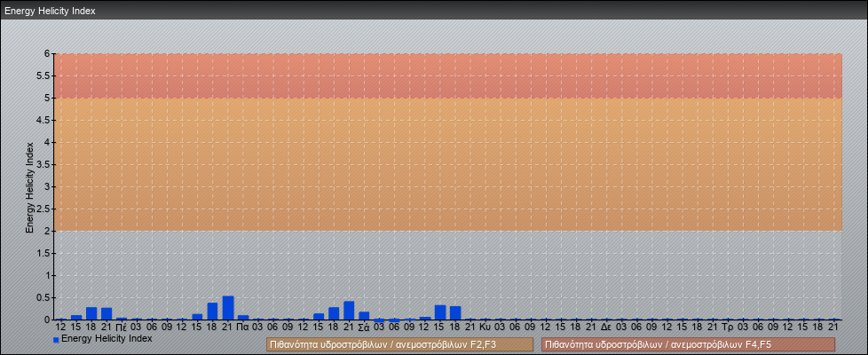Image resolution: width=868 pixels, height=355 pixels.
Task: Click the 5.5 value on the y-axis
Action: tap(43, 75)
